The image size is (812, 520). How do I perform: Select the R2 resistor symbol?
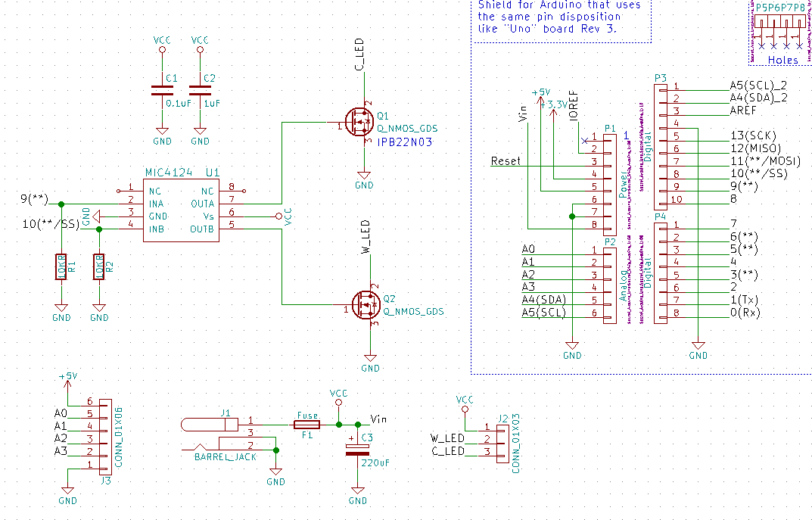[x=98, y=266]
